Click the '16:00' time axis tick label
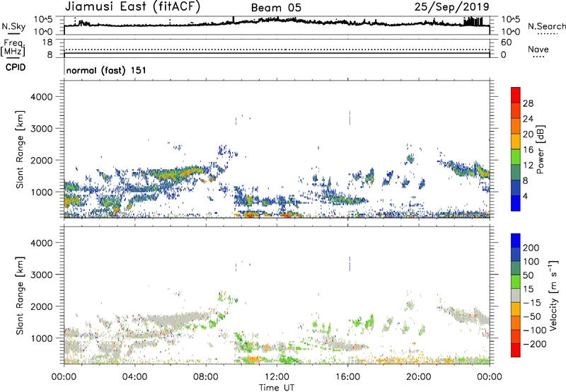This screenshot has height=392, width=566. click(x=347, y=377)
